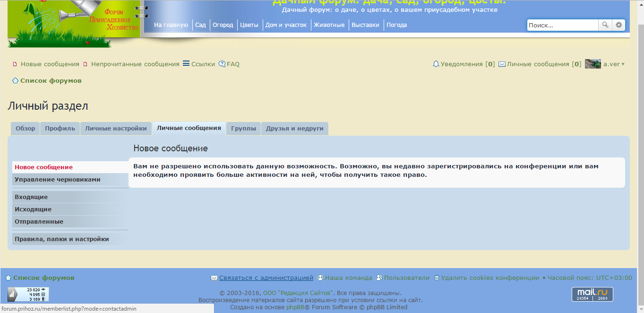This screenshot has height=313, width=644.
Task: Click the FAQ question mark icon
Action: (x=222, y=64)
